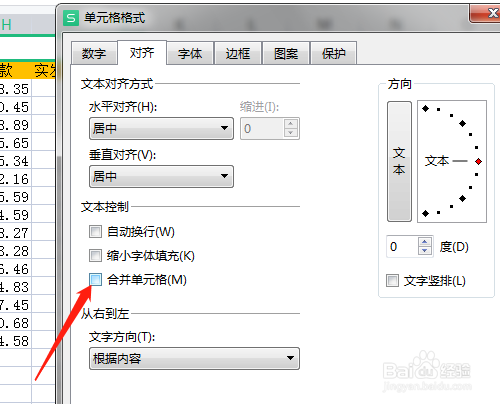Image resolution: width=500 pixels, height=404 pixels.
Task: Click the WPS spreadsheet icon in title bar
Action: [x=71, y=18]
